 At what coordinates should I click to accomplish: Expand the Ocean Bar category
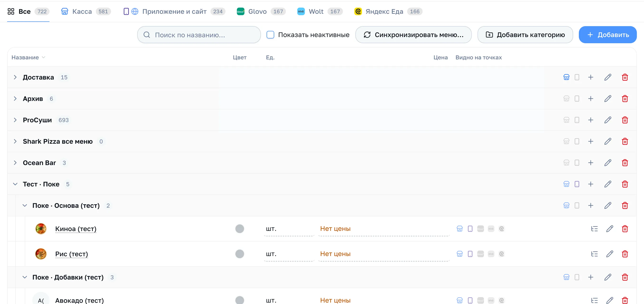pos(15,163)
